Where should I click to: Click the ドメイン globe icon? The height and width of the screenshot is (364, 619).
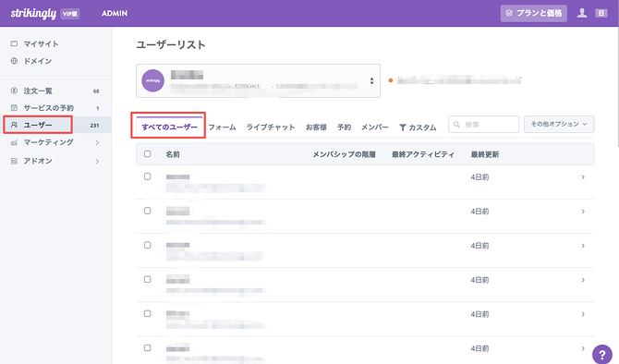(14, 61)
